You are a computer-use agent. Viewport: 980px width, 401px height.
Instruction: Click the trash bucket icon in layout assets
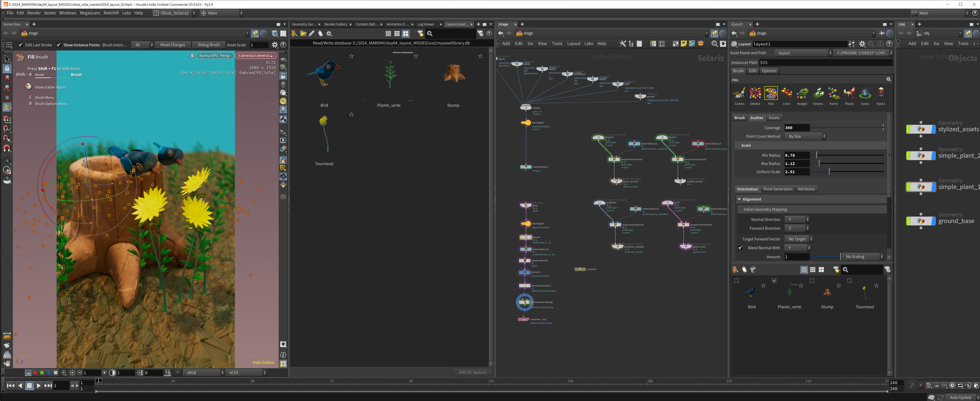(x=752, y=270)
